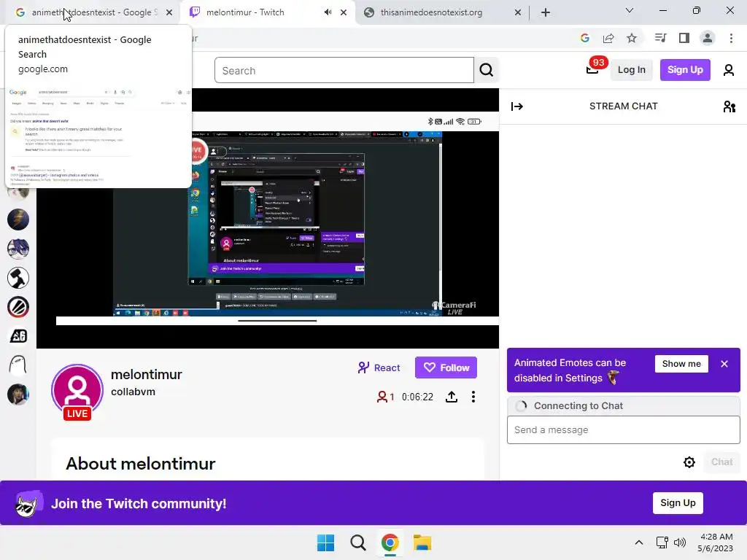The width and height of the screenshot is (747, 560).
Task: Close the Google Search tab
Action: pyautogui.click(x=169, y=12)
